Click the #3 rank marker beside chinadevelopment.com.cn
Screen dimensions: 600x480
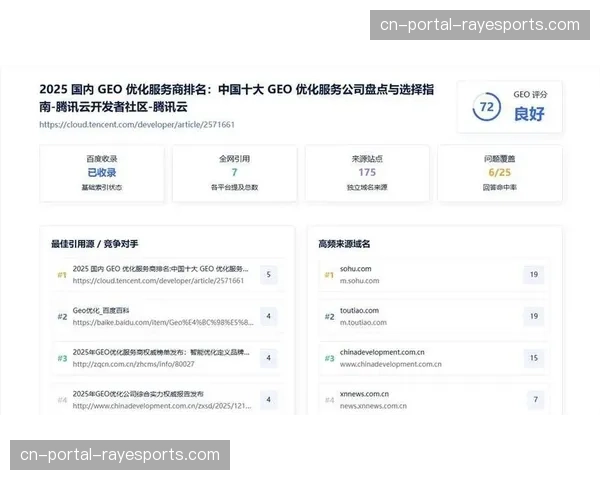329,358
